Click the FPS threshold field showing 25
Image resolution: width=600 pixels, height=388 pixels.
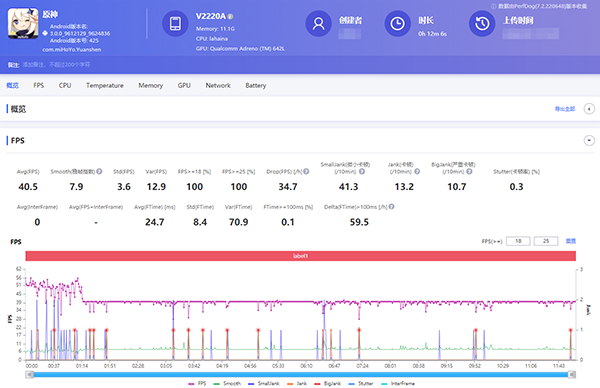tap(546, 241)
